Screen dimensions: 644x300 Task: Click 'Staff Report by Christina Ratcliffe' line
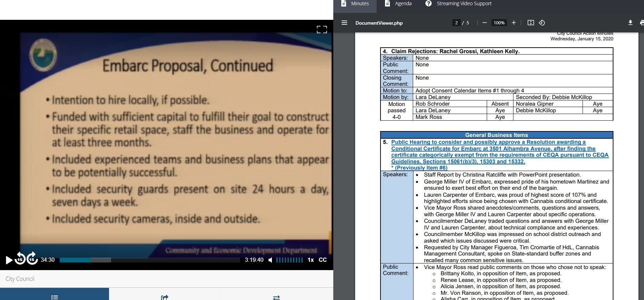click(502, 175)
